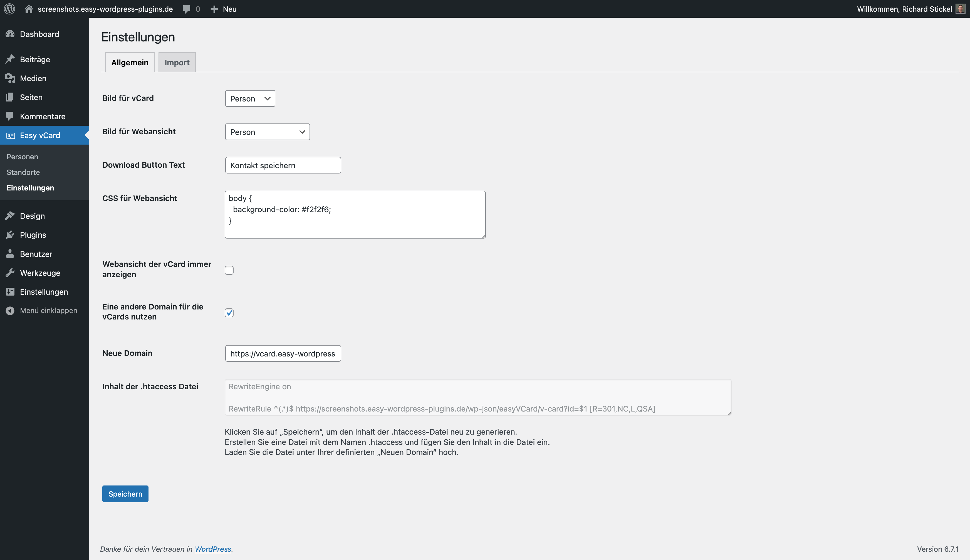Viewport: 970px width, 560px height.
Task: Click the Speichern button
Action: (x=125, y=494)
